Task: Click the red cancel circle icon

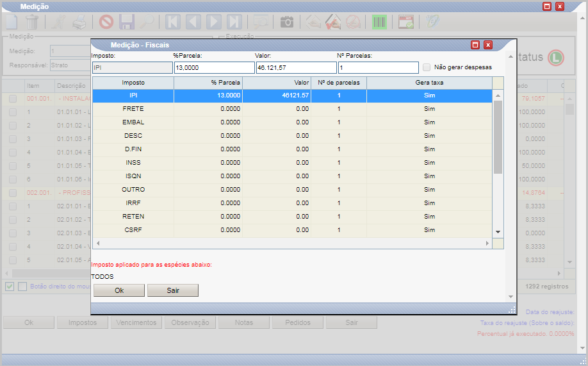Action: tap(106, 22)
